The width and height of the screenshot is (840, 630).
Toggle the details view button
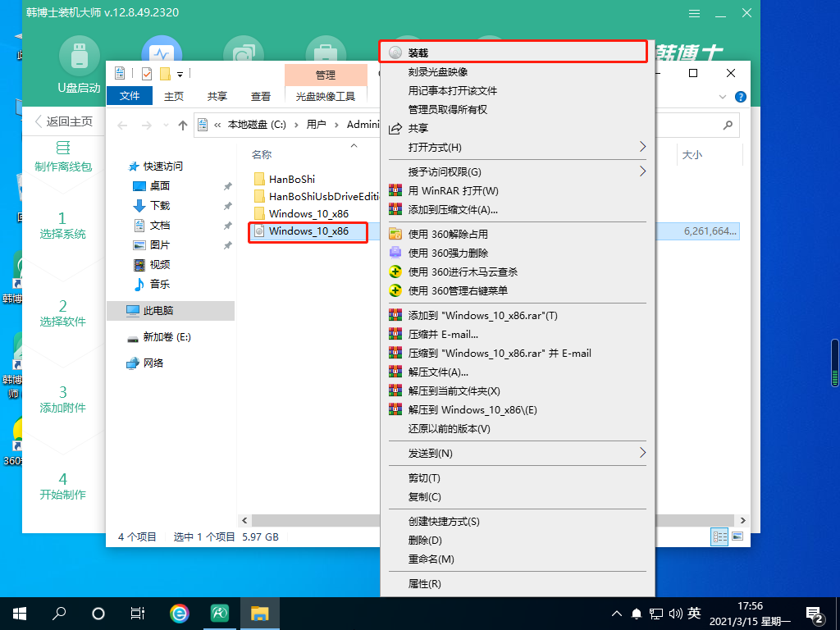(x=720, y=536)
